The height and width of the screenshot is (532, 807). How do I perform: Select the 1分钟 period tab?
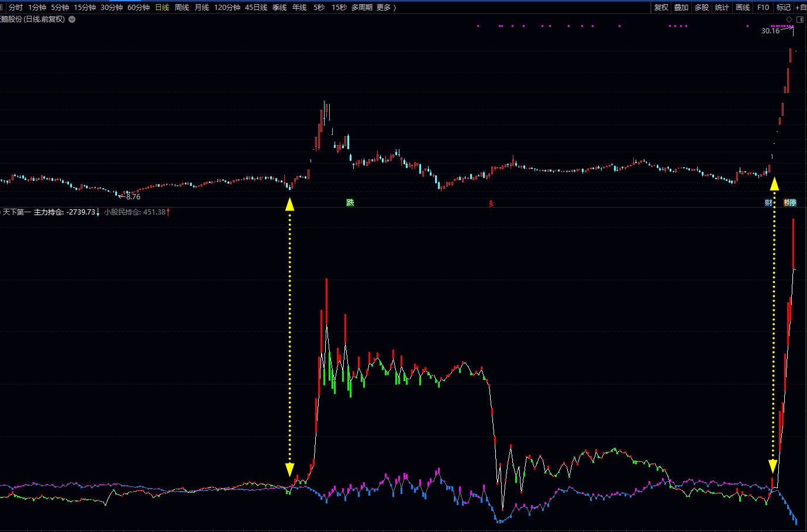click(x=37, y=8)
